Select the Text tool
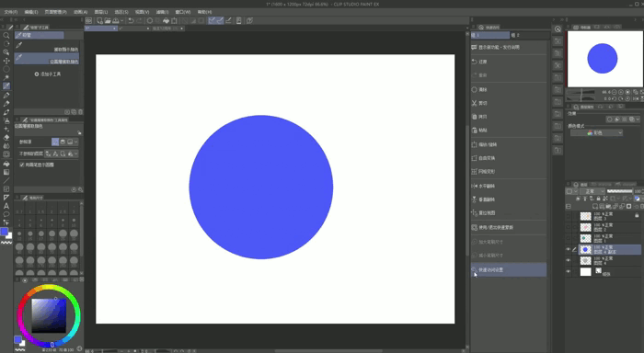The height and width of the screenshot is (353, 644). [6, 206]
